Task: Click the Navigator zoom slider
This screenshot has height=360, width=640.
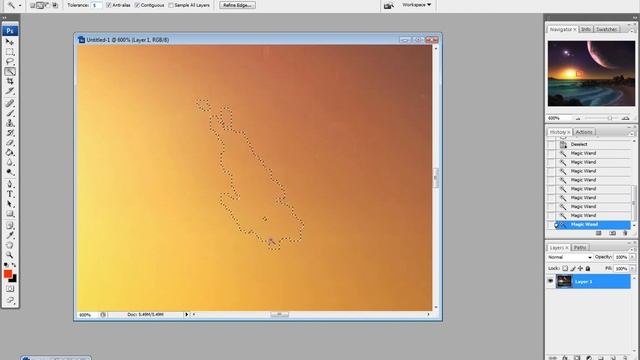Action: tap(610, 118)
